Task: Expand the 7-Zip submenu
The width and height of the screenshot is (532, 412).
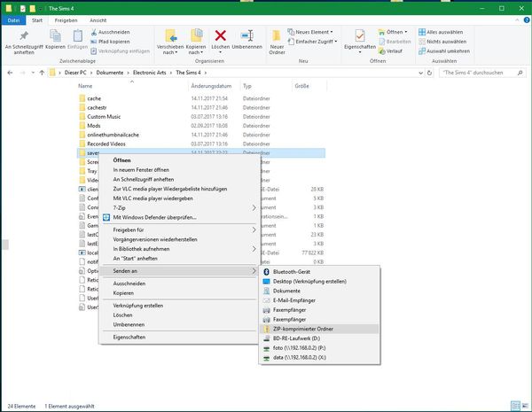Action: [179, 207]
